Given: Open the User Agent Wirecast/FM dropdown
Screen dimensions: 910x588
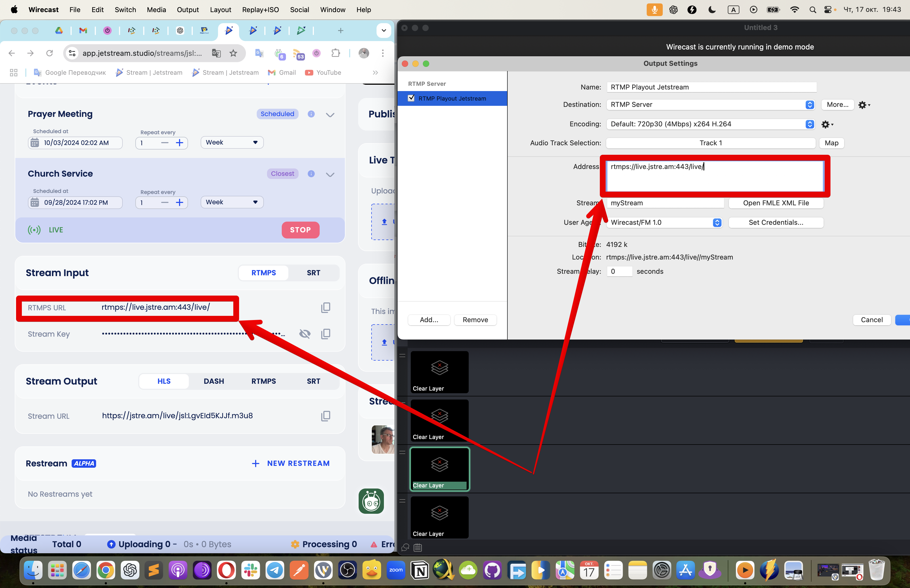Looking at the screenshot, I should click(x=664, y=223).
